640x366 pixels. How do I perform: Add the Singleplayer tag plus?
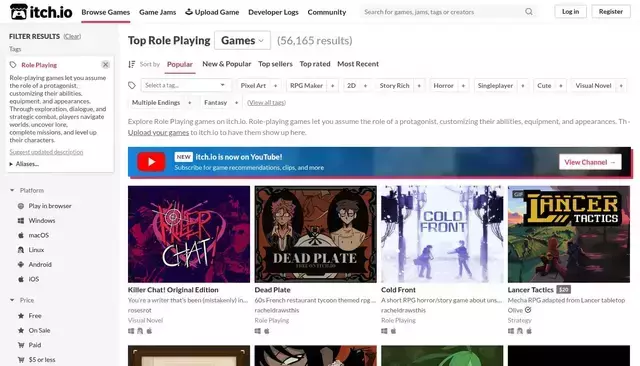coord(523,86)
